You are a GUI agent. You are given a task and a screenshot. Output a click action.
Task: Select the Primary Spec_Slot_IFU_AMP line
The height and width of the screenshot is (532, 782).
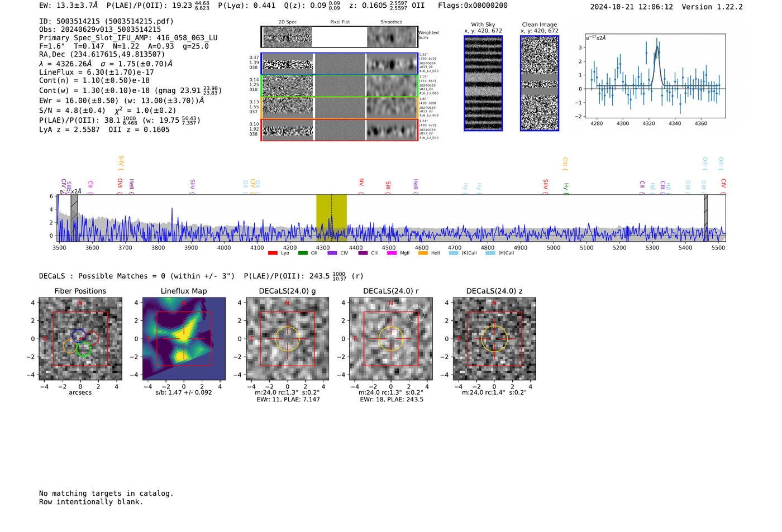pyautogui.click(x=128, y=38)
